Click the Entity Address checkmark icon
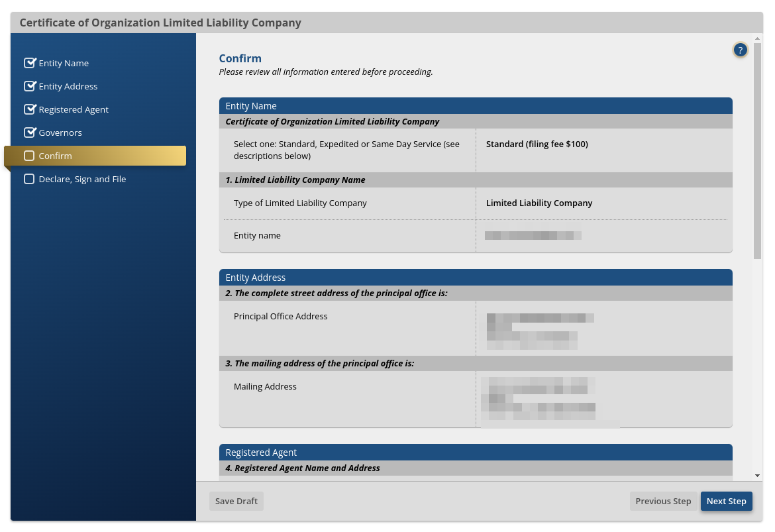The width and height of the screenshot is (775, 532). [29, 86]
